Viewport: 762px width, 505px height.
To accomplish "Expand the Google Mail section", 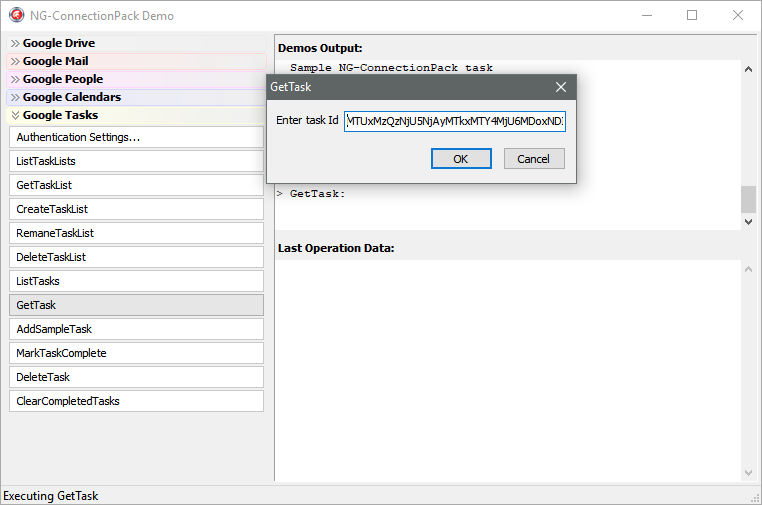I will [55, 61].
